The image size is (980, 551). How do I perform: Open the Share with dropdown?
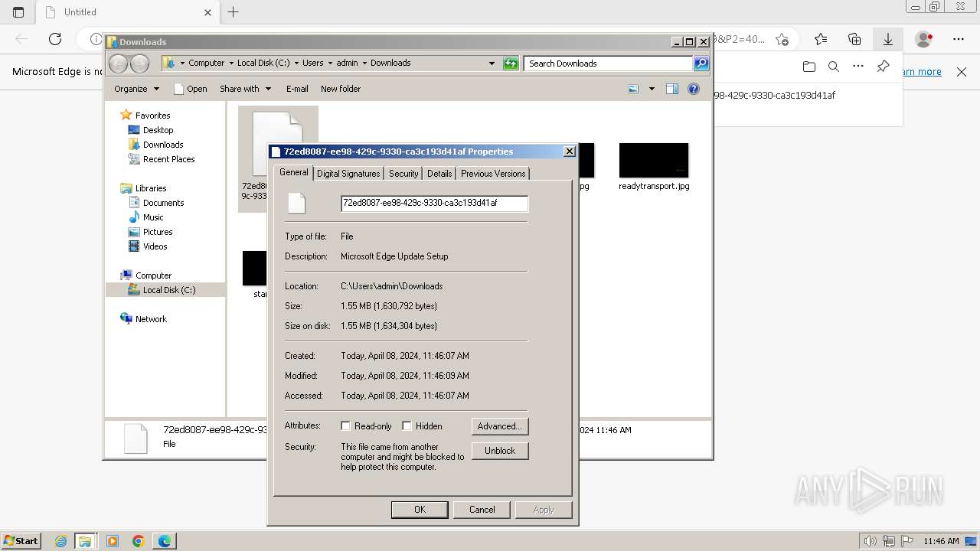click(x=245, y=89)
